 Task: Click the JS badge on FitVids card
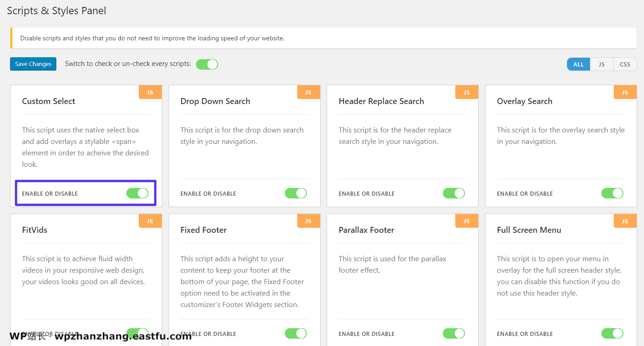point(150,221)
